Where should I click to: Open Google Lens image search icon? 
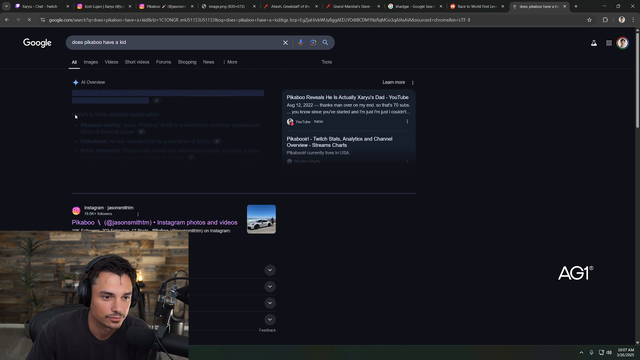[x=313, y=42]
